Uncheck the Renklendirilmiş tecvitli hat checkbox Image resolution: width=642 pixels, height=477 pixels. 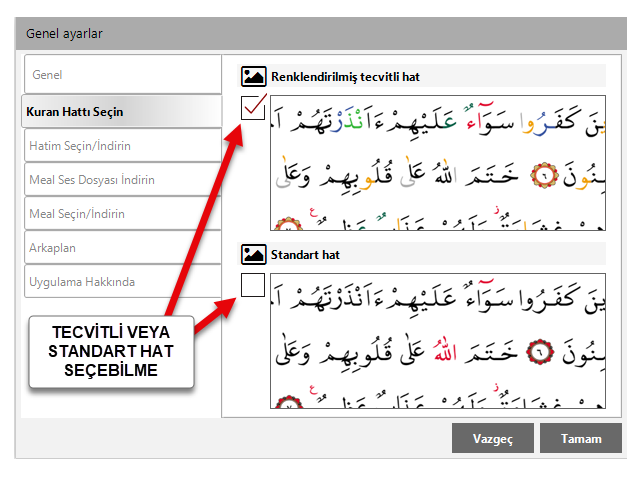click(x=253, y=108)
